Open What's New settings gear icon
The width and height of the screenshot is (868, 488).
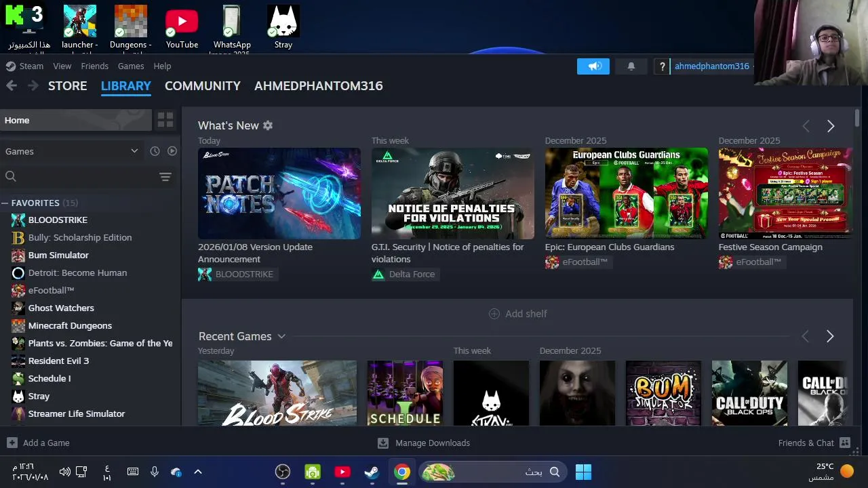[x=268, y=125]
